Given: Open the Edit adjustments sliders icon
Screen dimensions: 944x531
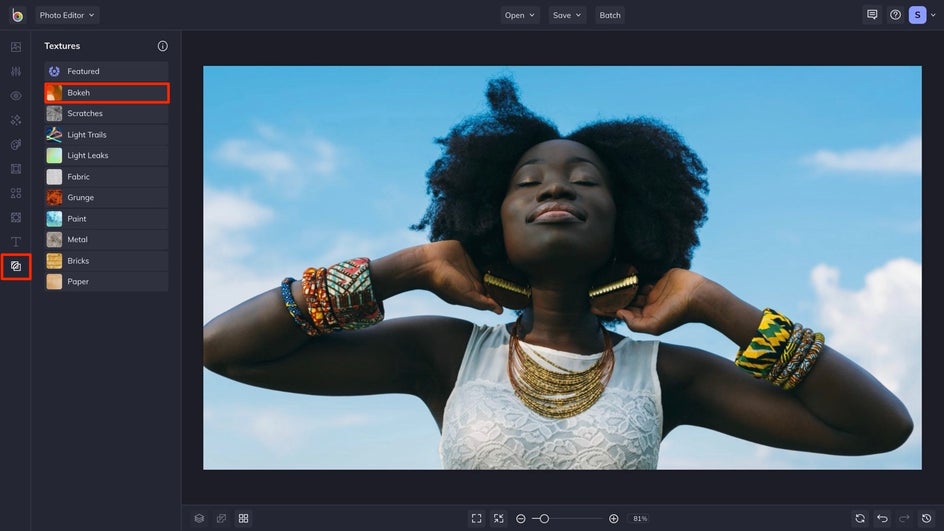Looking at the screenshot, I should [x=15, y=72].
